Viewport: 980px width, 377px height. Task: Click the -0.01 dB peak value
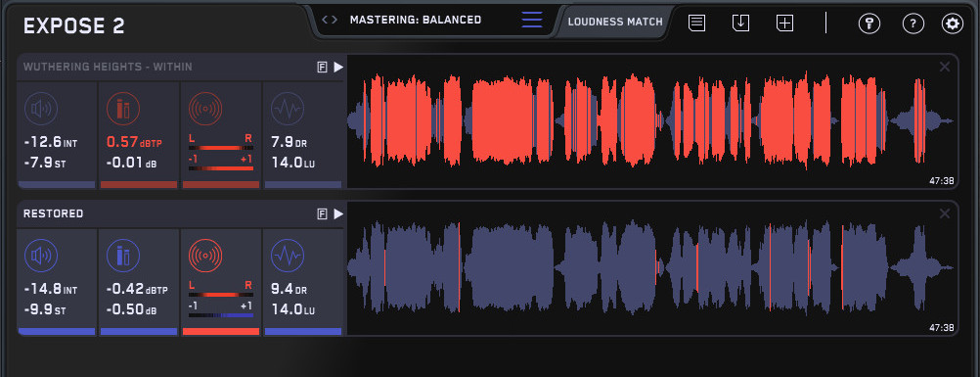coord(131,164)
